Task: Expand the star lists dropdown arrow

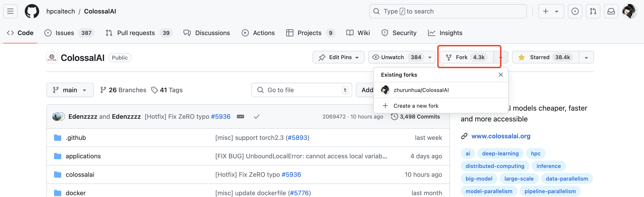Action: point(586,57)
